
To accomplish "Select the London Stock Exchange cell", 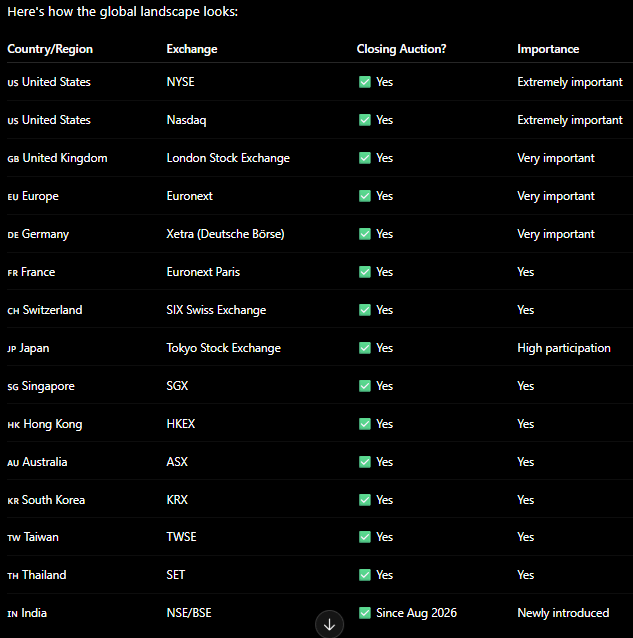I will point(228,158).
